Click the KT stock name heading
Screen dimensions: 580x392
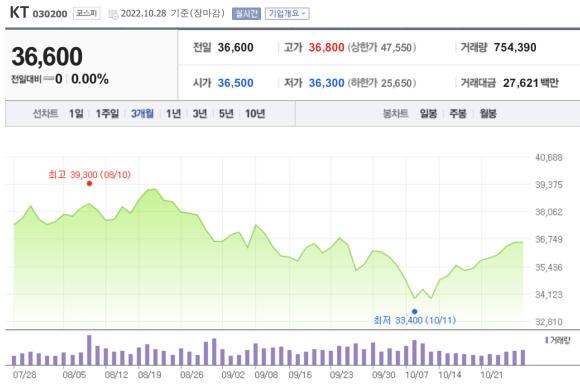(x=19, y=13)
